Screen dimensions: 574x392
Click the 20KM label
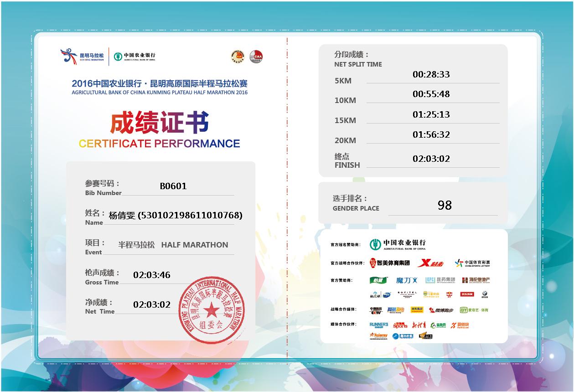pyautogui.click(x=345, y=140)
